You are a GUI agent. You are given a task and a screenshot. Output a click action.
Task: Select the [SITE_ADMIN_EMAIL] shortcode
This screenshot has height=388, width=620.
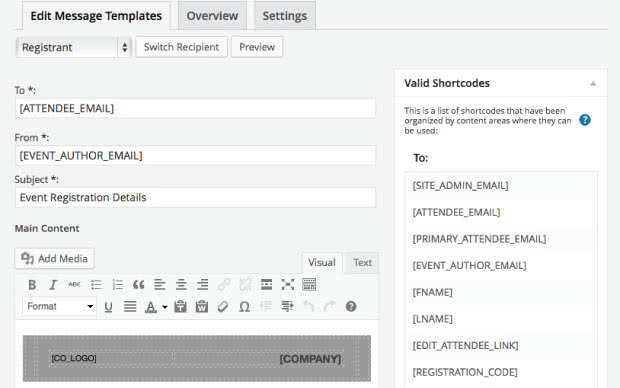point(460,185)
